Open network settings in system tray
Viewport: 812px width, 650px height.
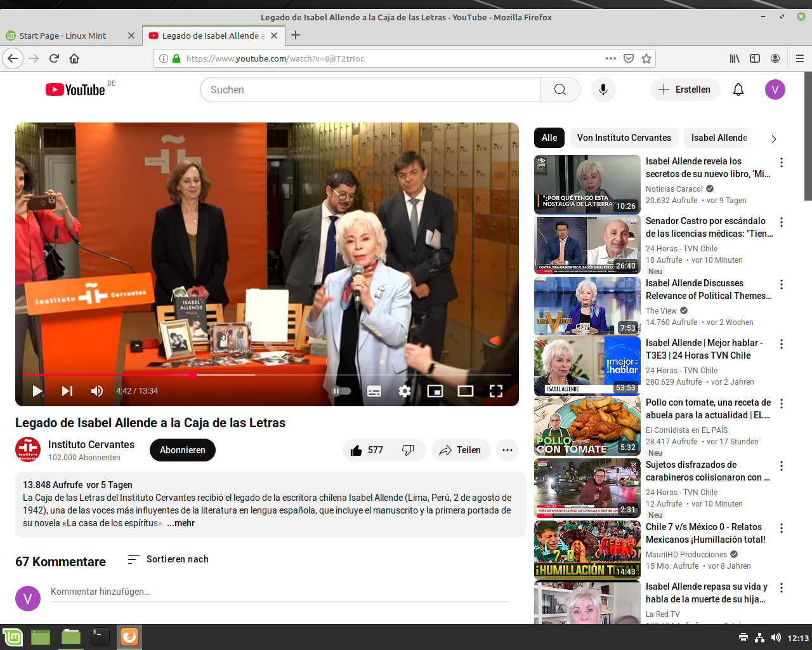(x=760, y=637)
